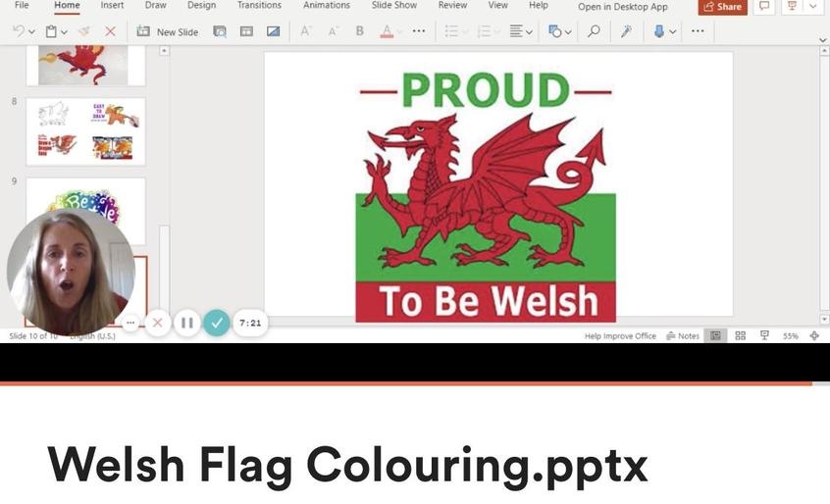Click the Dictate microphone icon
830x504 pixels.
tap(659, 31)
